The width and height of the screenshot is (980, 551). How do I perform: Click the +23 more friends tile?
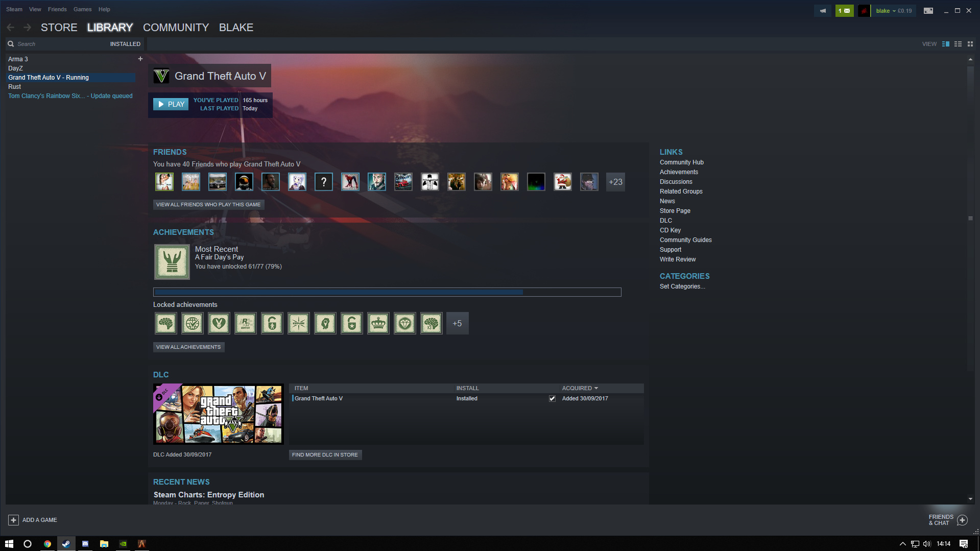click(x=615, y=182)
